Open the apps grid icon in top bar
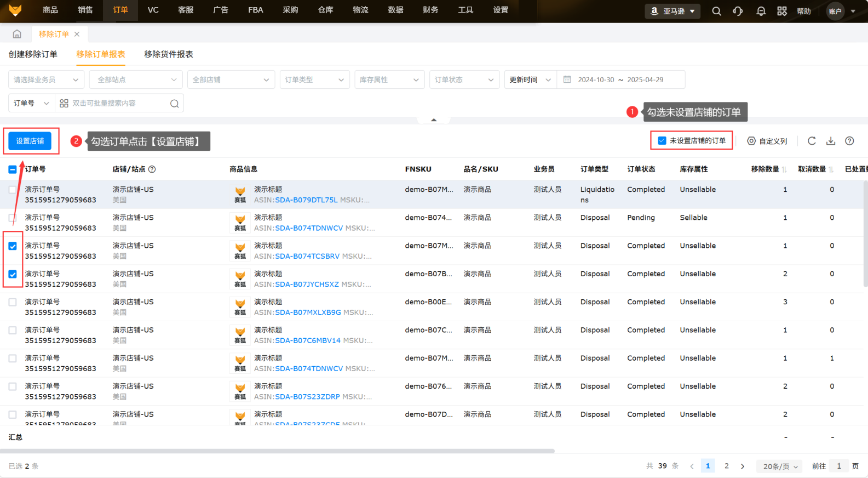This screenshot has width=868, height=478. pos(782,11)
